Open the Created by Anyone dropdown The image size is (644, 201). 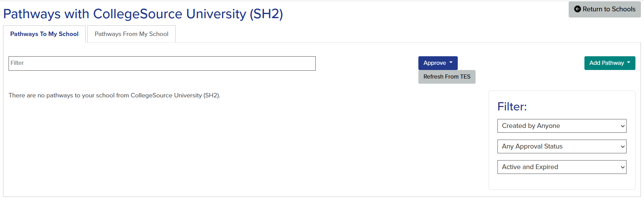[x=562, y=126]
